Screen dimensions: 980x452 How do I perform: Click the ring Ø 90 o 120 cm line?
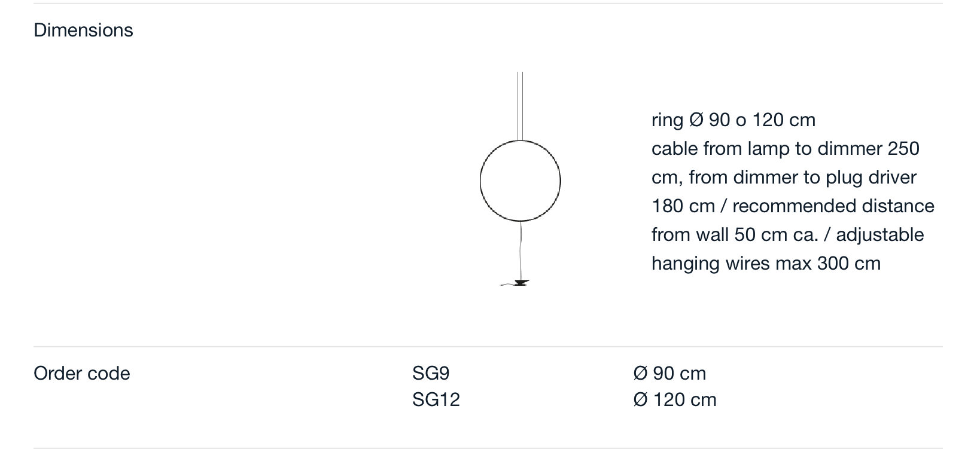[734, 120]
